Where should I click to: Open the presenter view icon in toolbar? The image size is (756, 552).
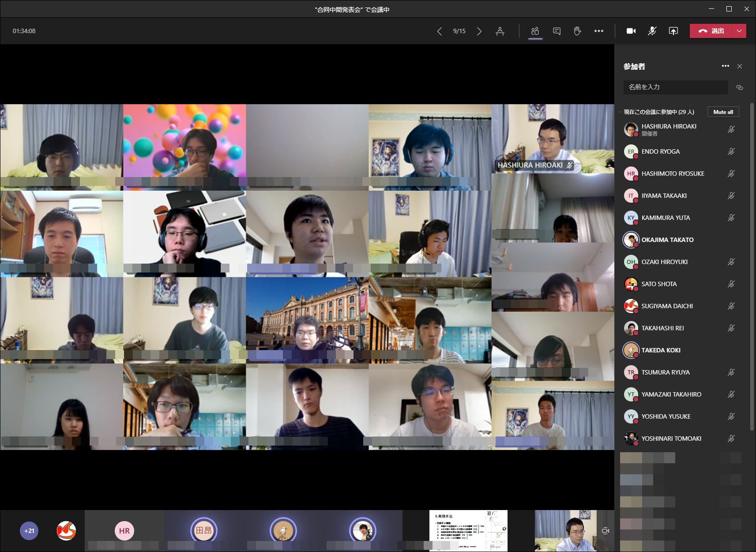tap(500, 31)
